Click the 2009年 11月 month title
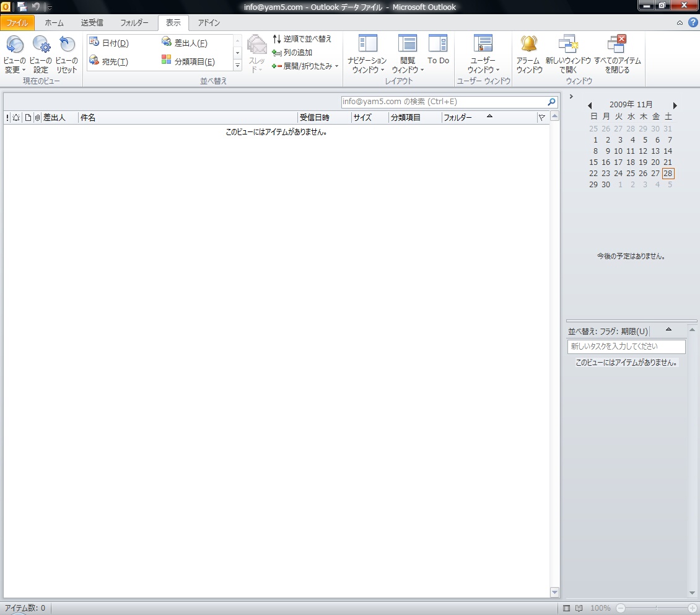 631,105
